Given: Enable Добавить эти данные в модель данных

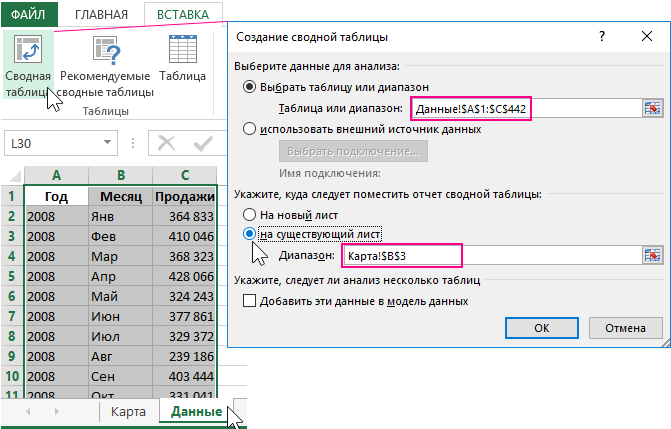Looking at the screenshot, I should 250,300.
